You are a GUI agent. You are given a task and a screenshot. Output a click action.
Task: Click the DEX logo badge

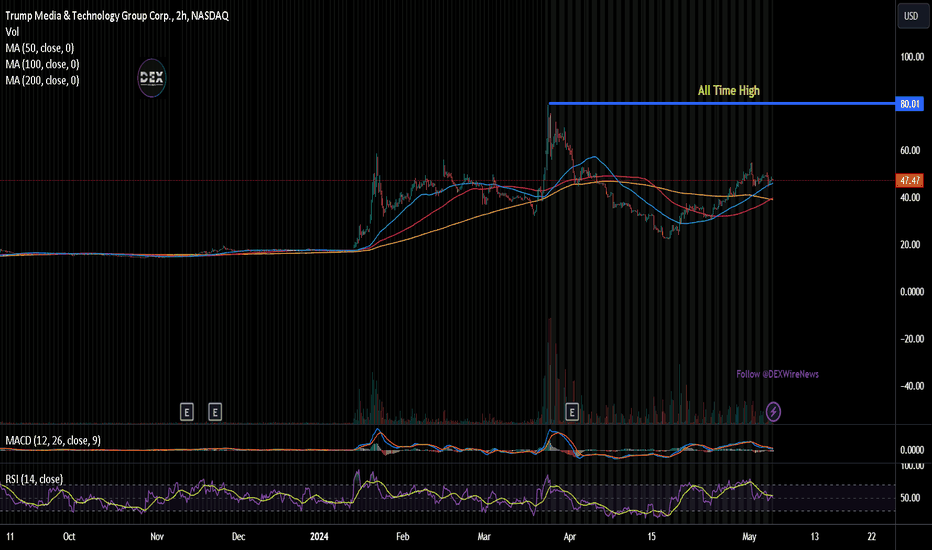click(x=152, y=78)
